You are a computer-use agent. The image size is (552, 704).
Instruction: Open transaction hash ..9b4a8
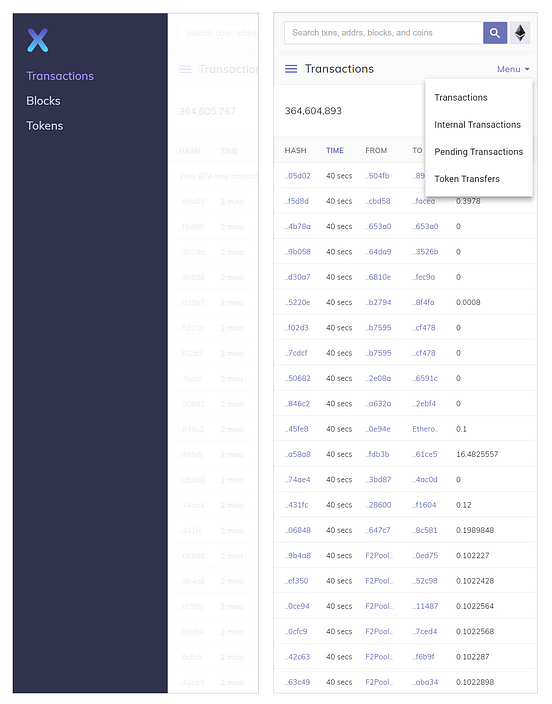[x=298, y=555]
